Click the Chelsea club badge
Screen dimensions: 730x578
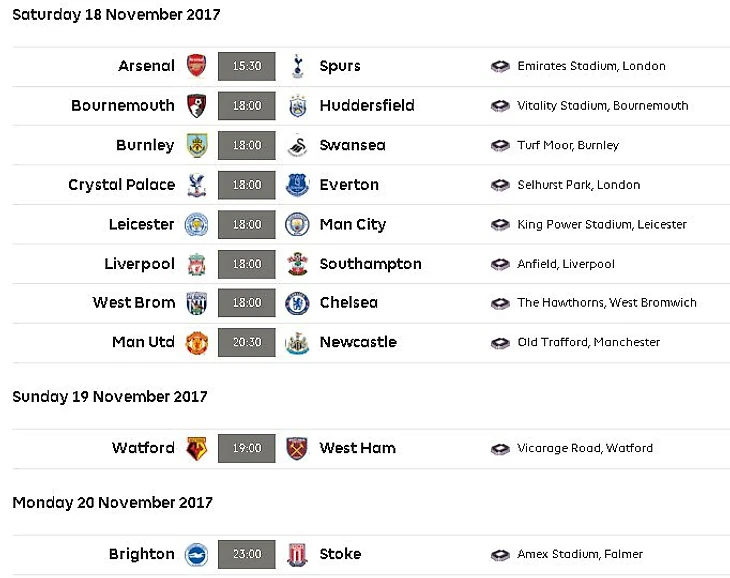pos(296,303)
